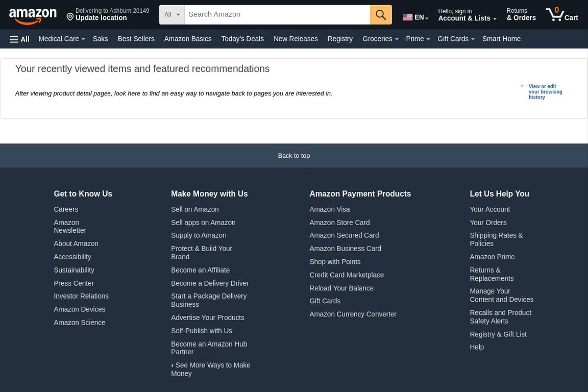Click Supply to Amazon link

199,236
